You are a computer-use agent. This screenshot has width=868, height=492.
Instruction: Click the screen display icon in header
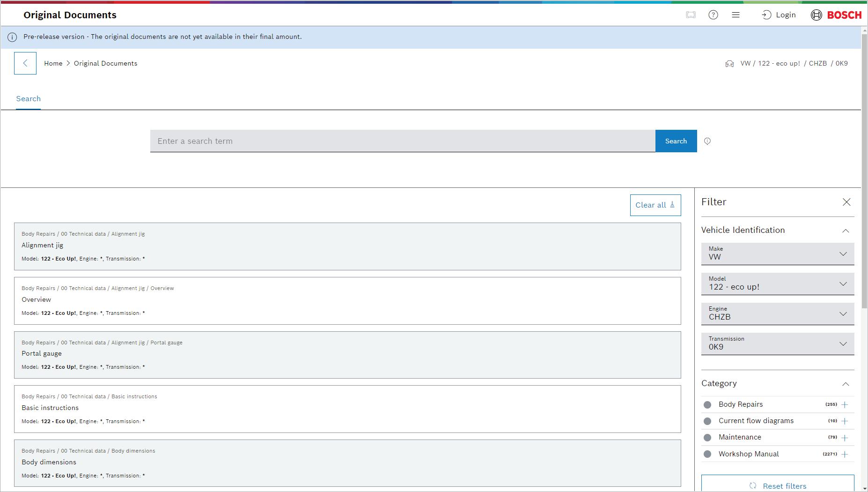pyautogui.click(x=691, y=15)
